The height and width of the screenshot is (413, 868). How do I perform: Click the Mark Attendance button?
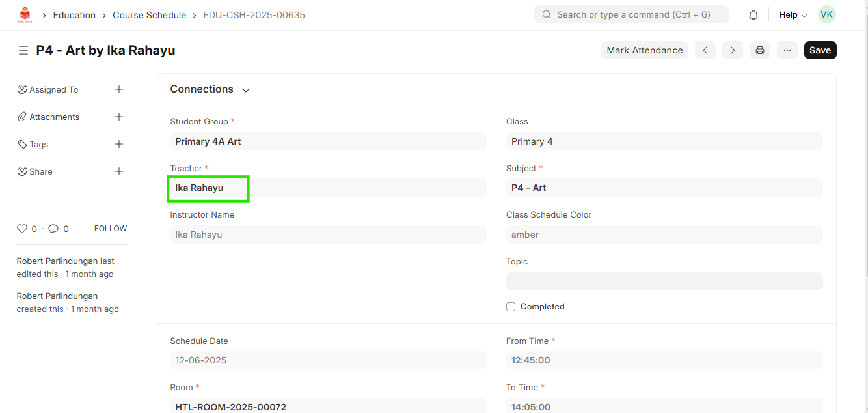point(644,50)
